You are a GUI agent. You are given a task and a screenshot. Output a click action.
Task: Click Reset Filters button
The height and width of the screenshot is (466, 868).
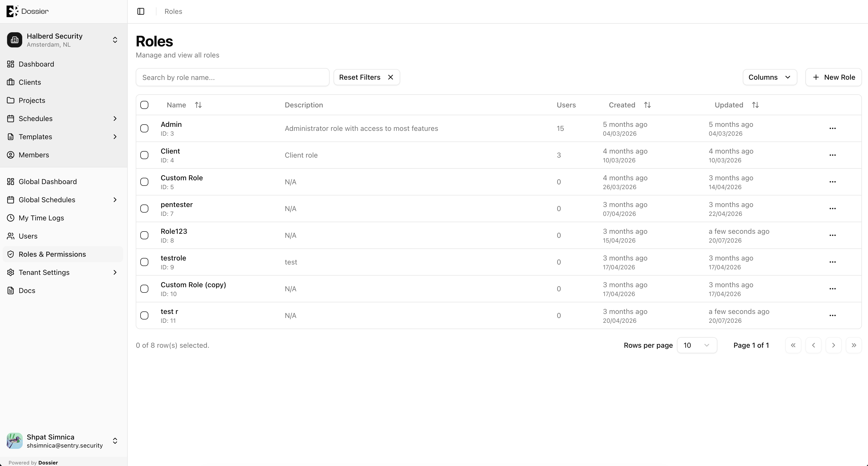367,77
